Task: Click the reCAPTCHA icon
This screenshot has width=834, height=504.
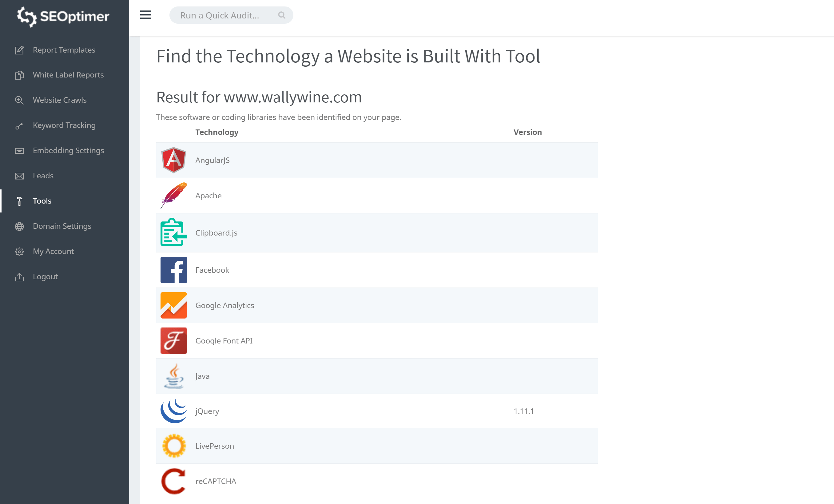Action: 174,481
